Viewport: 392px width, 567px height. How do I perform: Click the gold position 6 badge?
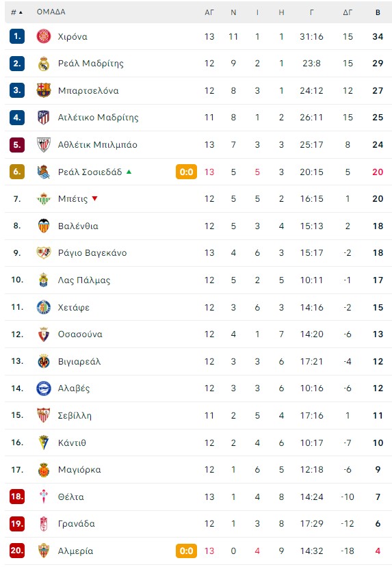click(x=17, y=172)
